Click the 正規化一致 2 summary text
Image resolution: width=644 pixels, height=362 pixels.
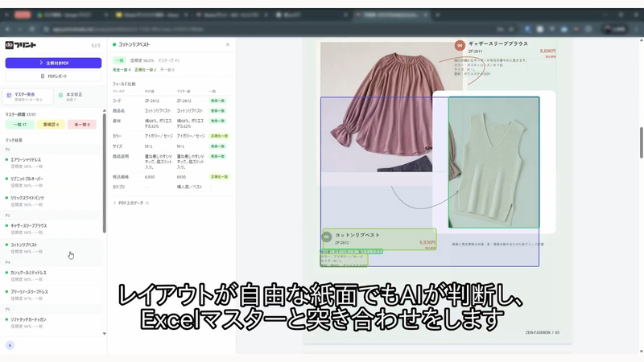tap(146, 70)
